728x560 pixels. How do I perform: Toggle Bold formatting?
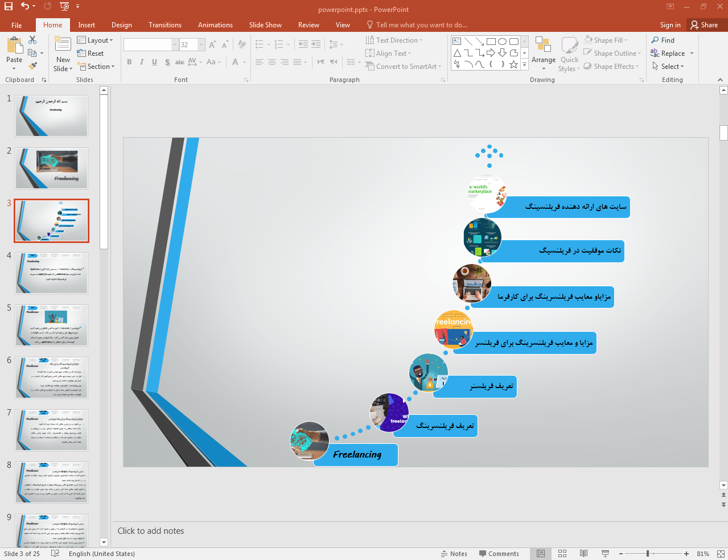(x=129, y=62)
